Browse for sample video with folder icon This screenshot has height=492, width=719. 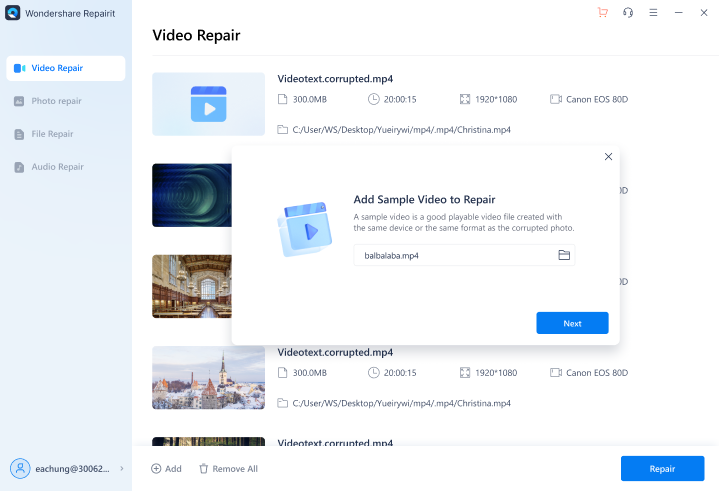(564, 255)
